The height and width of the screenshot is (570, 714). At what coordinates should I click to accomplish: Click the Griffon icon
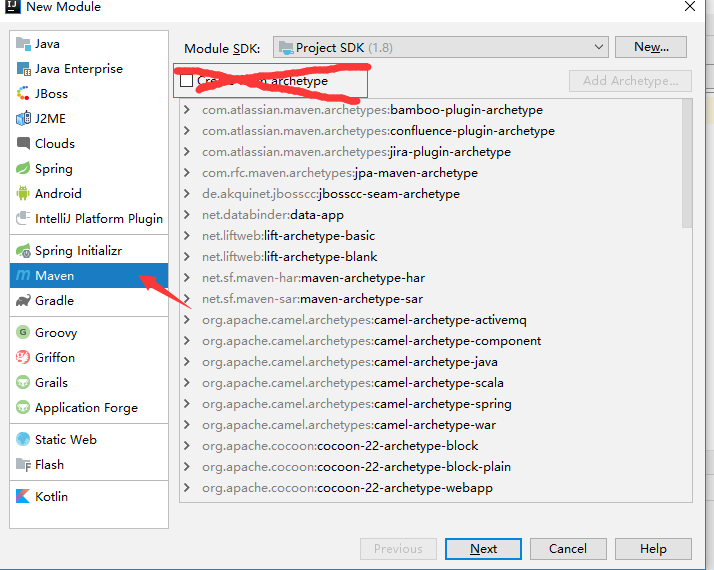pos(23,357)
